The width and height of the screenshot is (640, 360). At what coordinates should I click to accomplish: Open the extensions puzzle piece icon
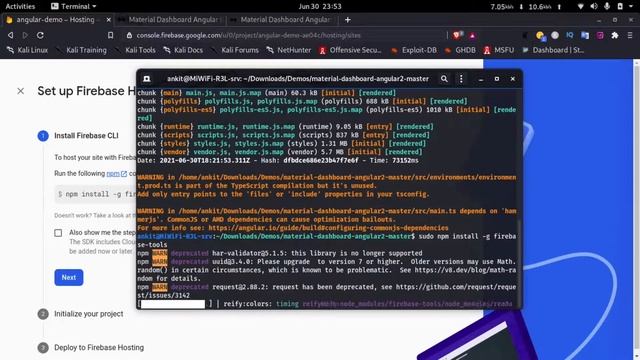tap(615, 36)
